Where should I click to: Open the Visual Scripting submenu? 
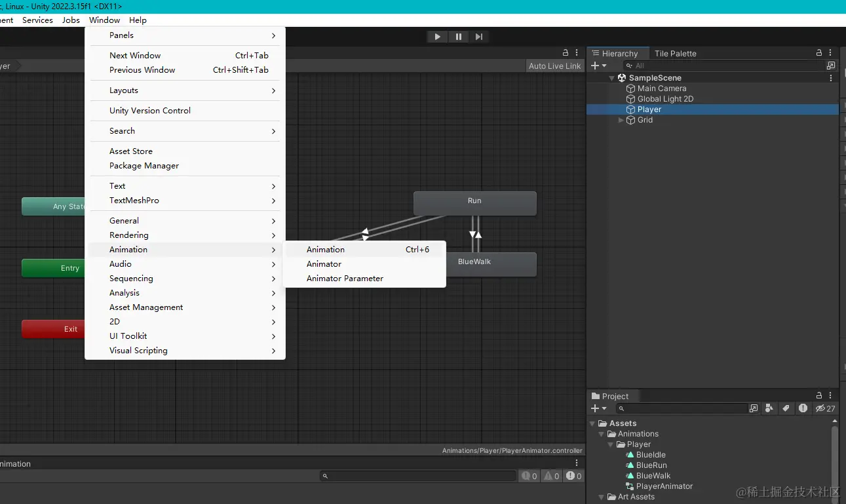[x=185, y=351]
